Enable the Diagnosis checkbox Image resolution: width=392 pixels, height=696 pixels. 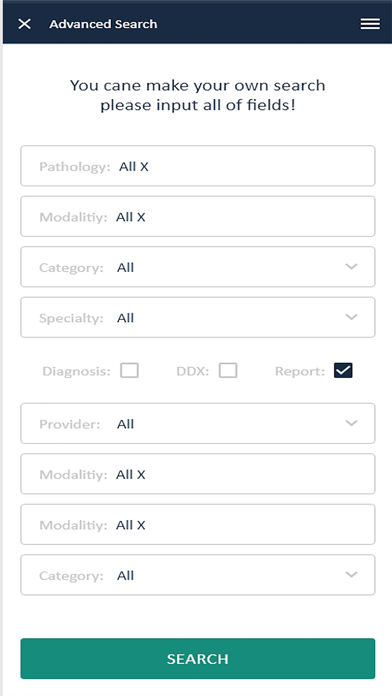[130, 371]
